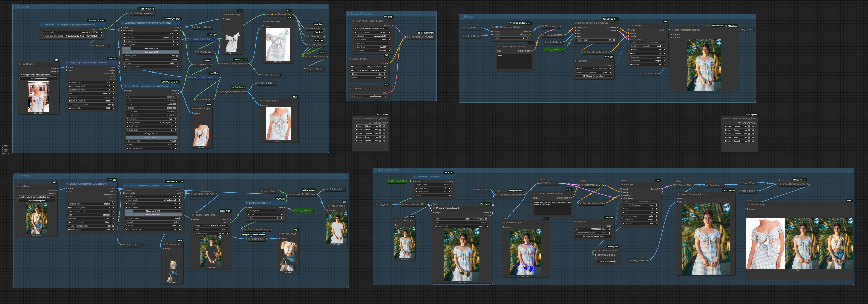Toggle accessories option in PersonMaskUltra V2

151,112
